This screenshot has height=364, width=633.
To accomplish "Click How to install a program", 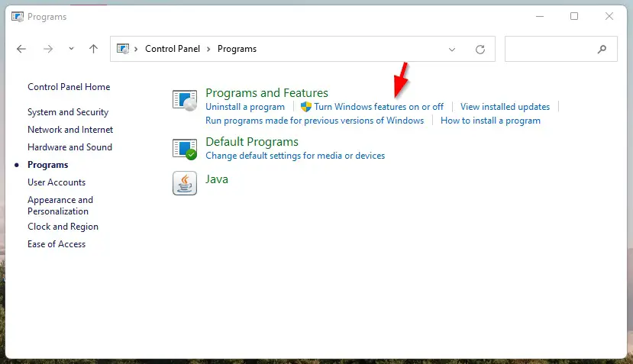I will pos(490,121).
